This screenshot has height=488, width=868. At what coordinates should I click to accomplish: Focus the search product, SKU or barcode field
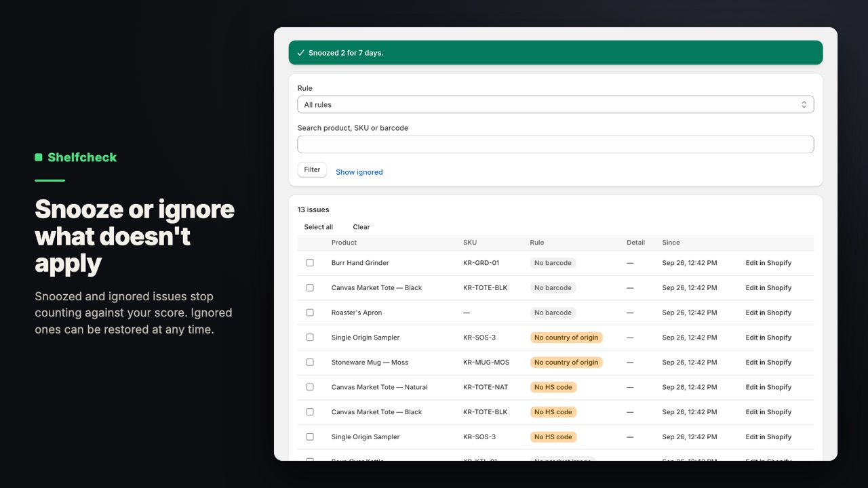tap(555, 144)
